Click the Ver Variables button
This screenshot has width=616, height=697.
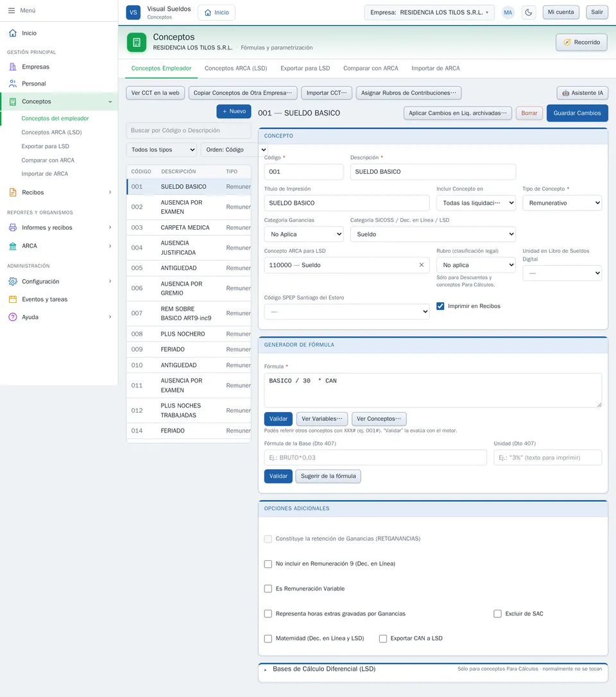322,418
